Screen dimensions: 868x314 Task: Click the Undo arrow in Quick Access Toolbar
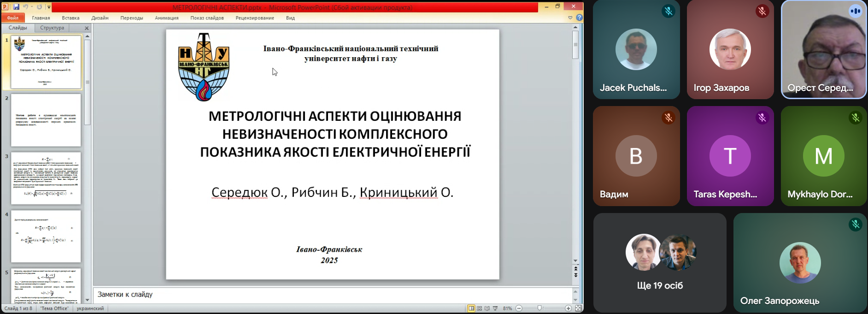coord(25,7)
